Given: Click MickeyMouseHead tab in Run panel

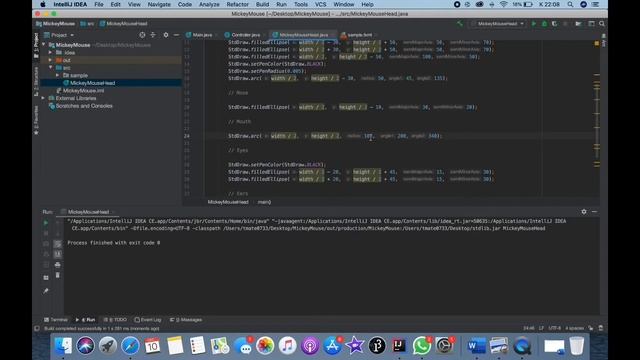Looking at the screenshot, I should coord(88,212).
